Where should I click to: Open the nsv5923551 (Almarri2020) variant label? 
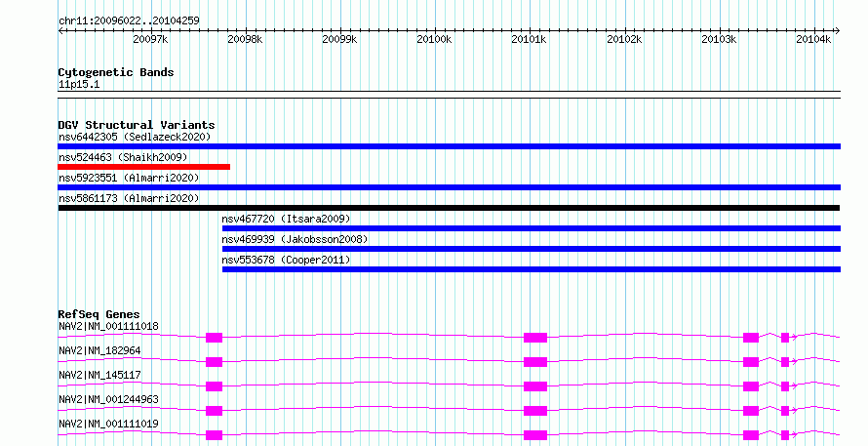[129, 178]
